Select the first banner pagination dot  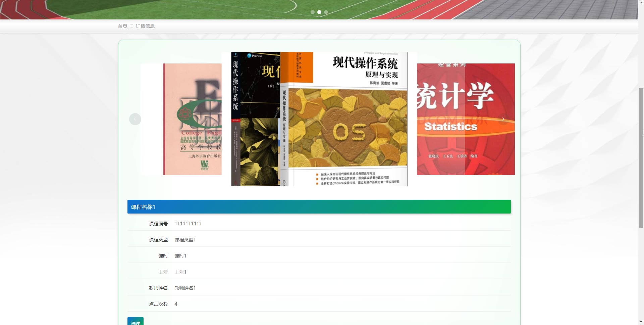pyautogui.click(x=313, y=12)
